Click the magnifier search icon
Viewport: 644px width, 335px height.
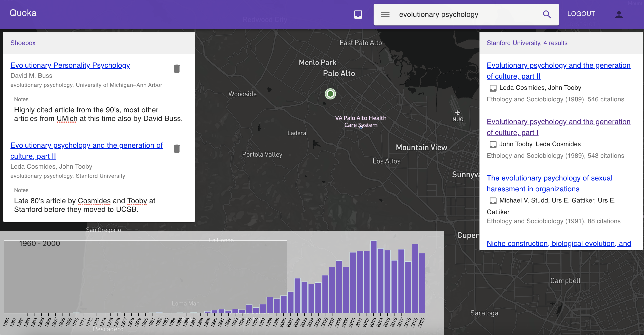pos(547,15)
